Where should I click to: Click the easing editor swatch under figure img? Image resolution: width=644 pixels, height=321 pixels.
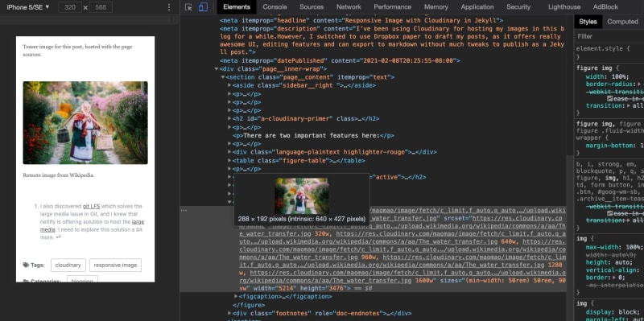coord(609,98)
